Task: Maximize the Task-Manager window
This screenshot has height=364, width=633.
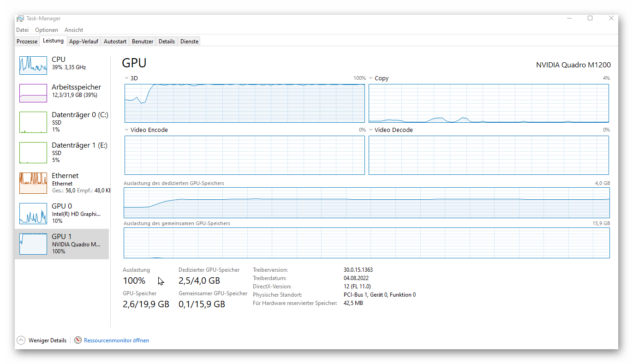Action: (x=590, y=18)
